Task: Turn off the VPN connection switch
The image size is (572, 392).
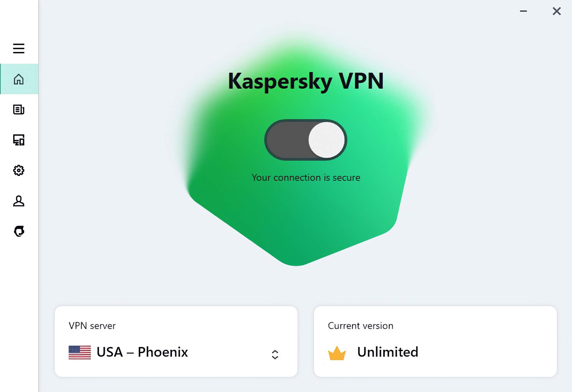Action: point(306,140)
